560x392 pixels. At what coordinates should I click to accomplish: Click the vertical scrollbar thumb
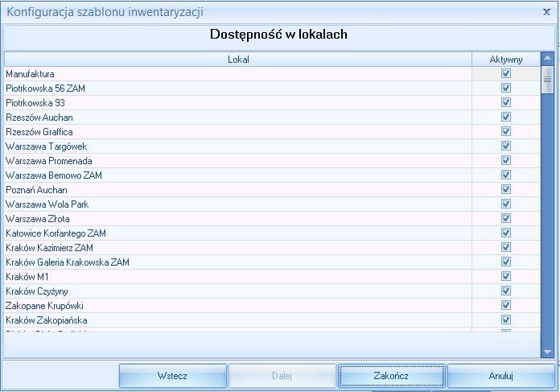[x=547, y=80]
